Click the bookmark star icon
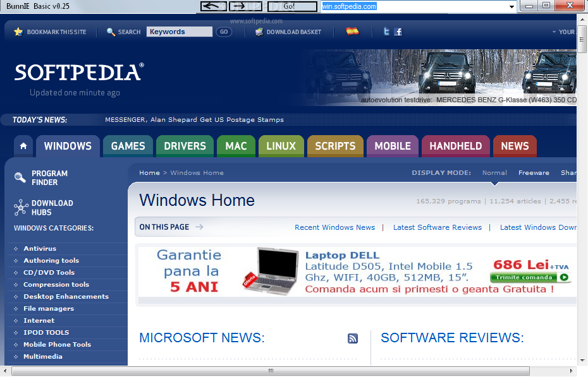Image resolution: width=588 pixels, height=377 pixels. tap(18, 32)
